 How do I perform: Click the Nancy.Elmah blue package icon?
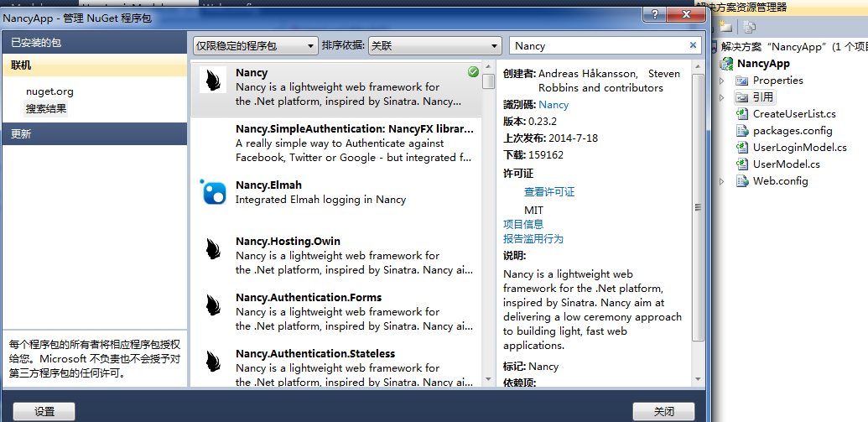click(x=212, y=192)
